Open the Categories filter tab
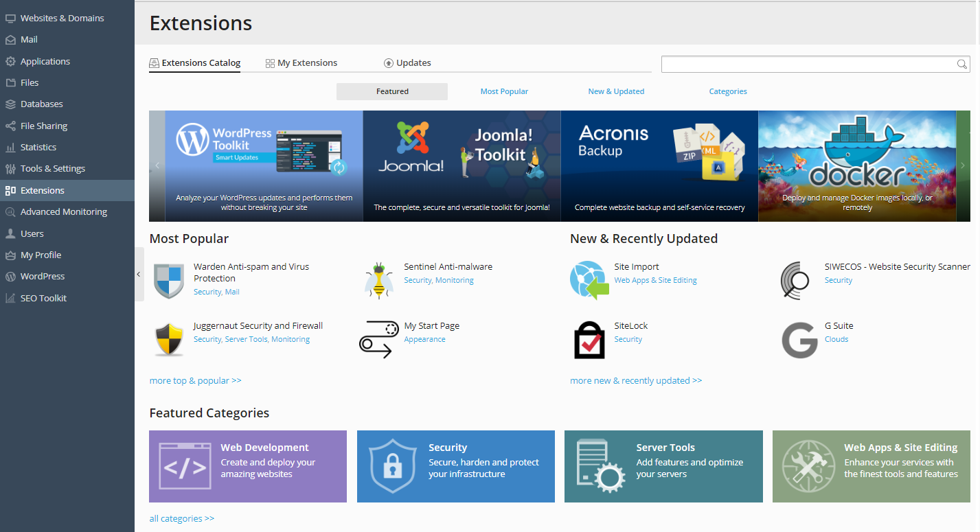 [727, 91]
